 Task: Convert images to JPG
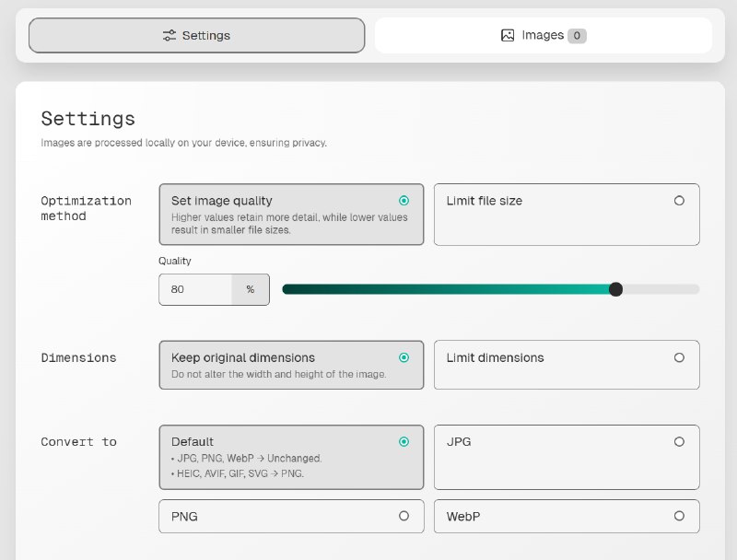[x=566, y=457]
